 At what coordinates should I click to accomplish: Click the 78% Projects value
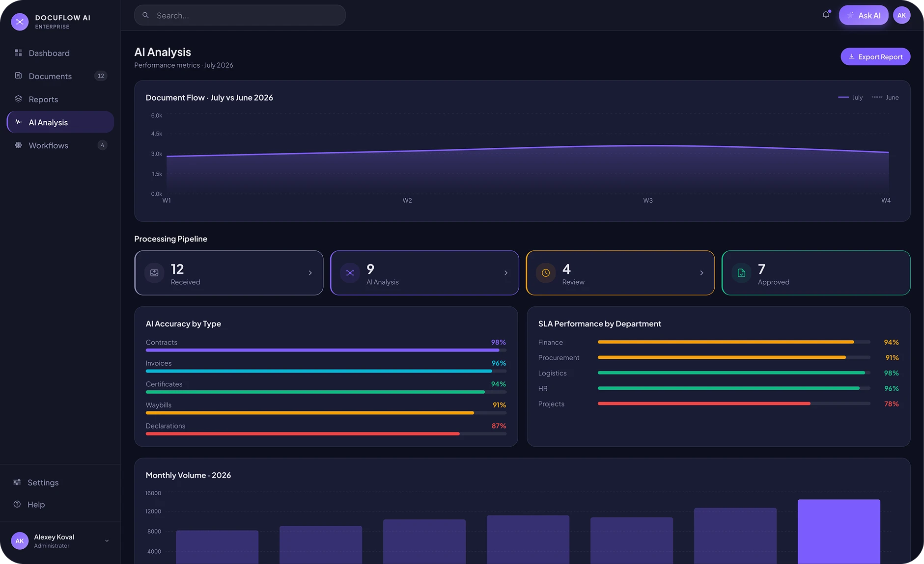click(x=891, y=404)
